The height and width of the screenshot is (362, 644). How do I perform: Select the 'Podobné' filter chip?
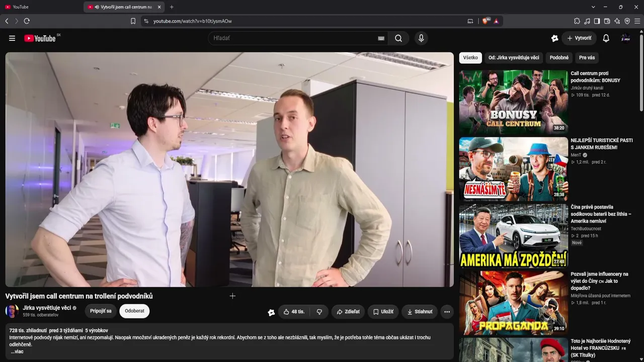pos(559,58)
